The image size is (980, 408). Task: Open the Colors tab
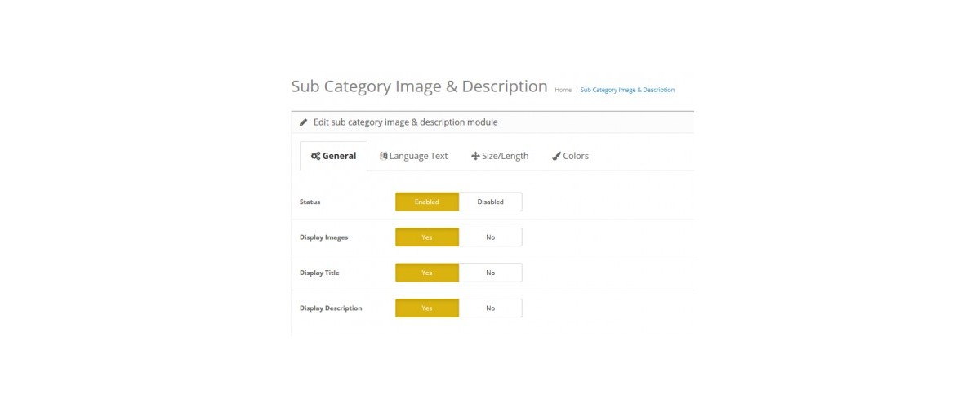pyautogui.click(x=570, y=156)
